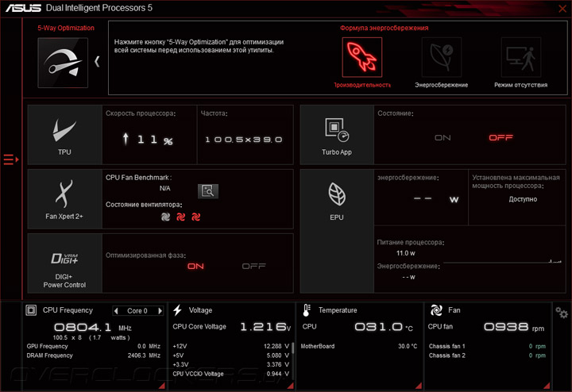Click the +12V voltage row

coord(231,346)
